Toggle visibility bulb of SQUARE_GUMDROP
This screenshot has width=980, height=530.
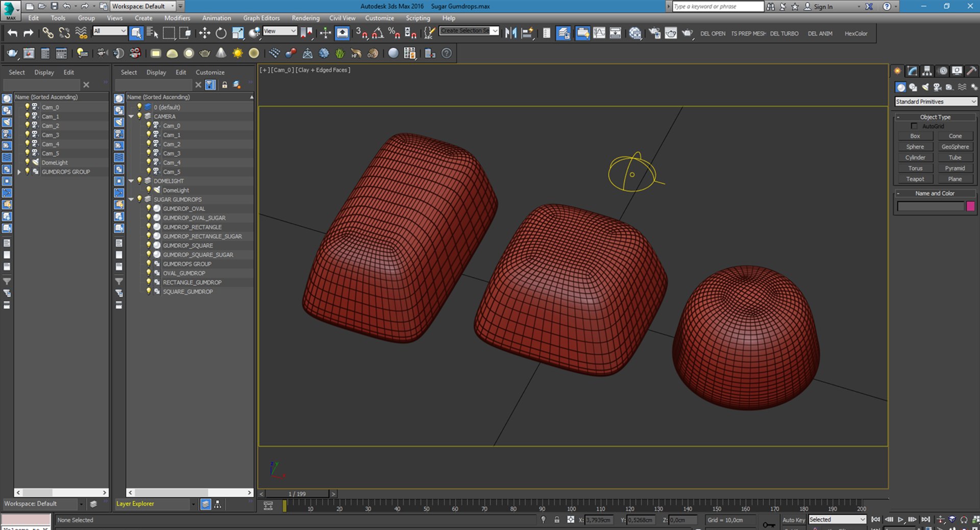point(149,291)
